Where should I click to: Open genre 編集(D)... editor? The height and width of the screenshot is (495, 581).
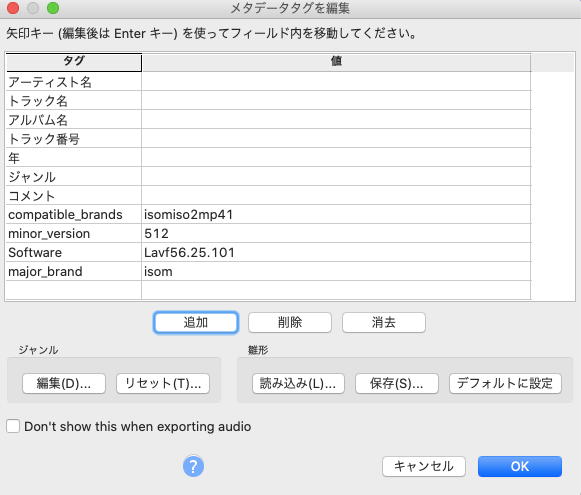tap(64, 383)
